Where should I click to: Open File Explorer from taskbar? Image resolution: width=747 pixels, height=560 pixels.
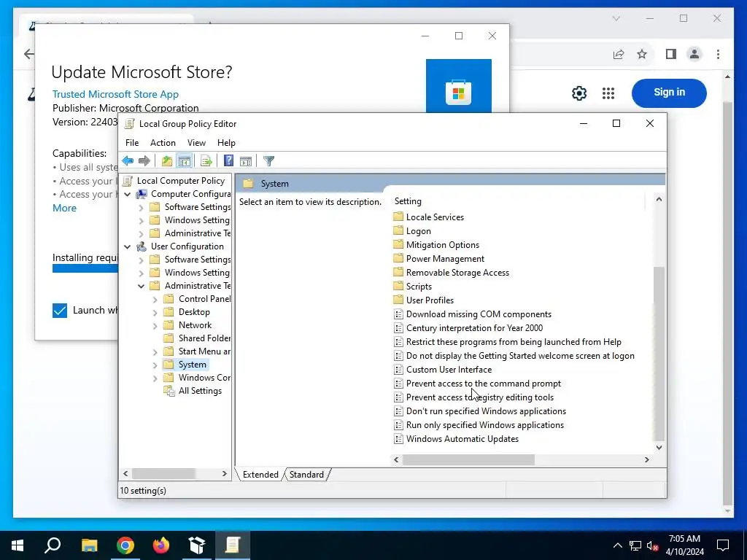coord(89,545)
